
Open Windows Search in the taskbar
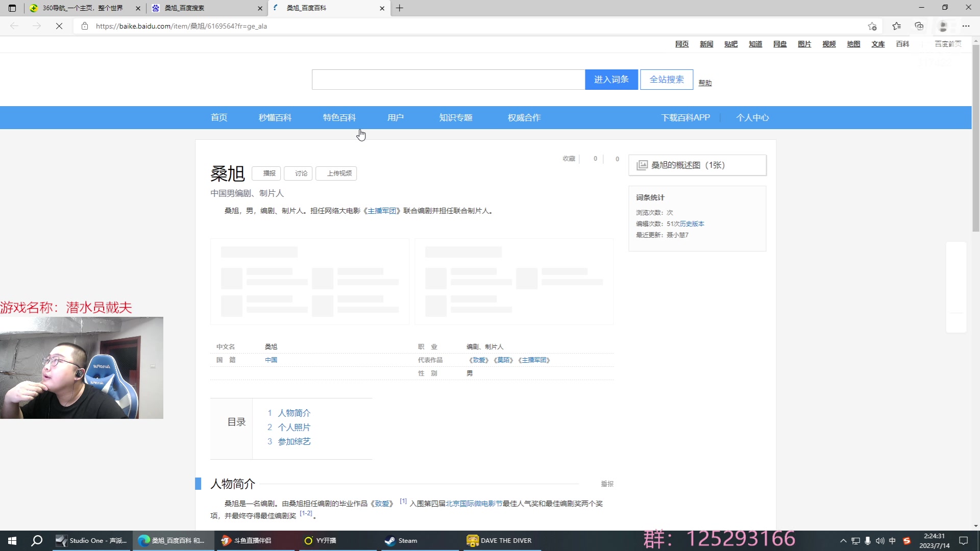(36, 540)
